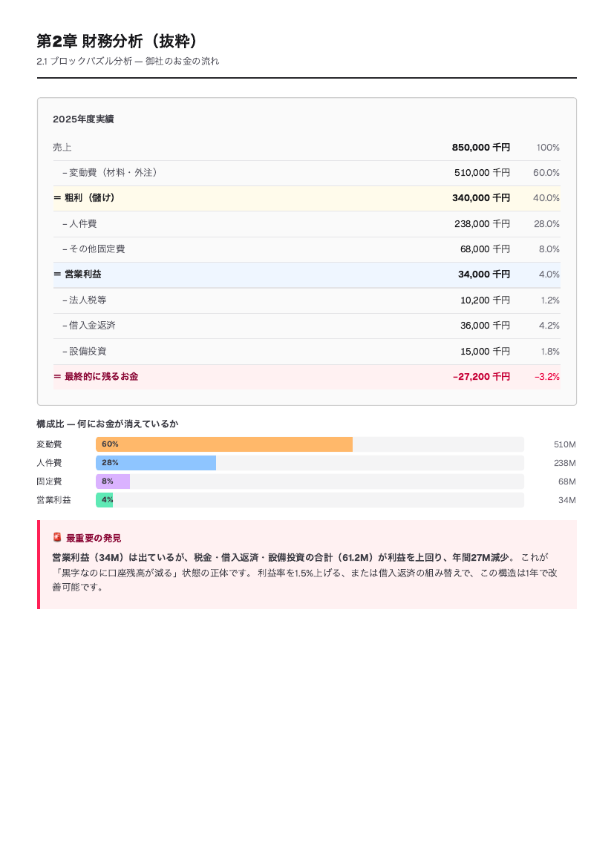Select the orange 変動費 60% bar
This screenshot has height=868, width=614.
[224, 444]
